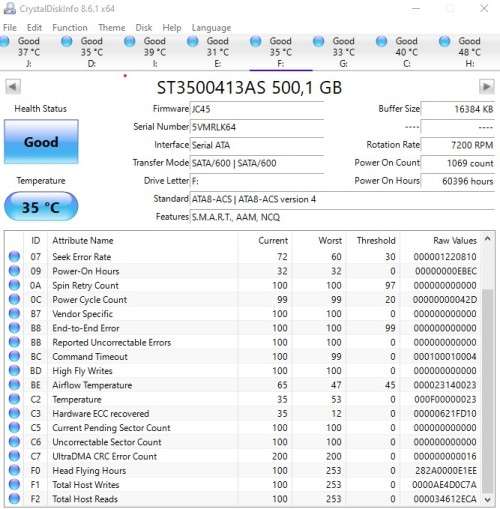500x509 pixels.
Task: Click the Serial Number field
Action: tap(257, 127)
